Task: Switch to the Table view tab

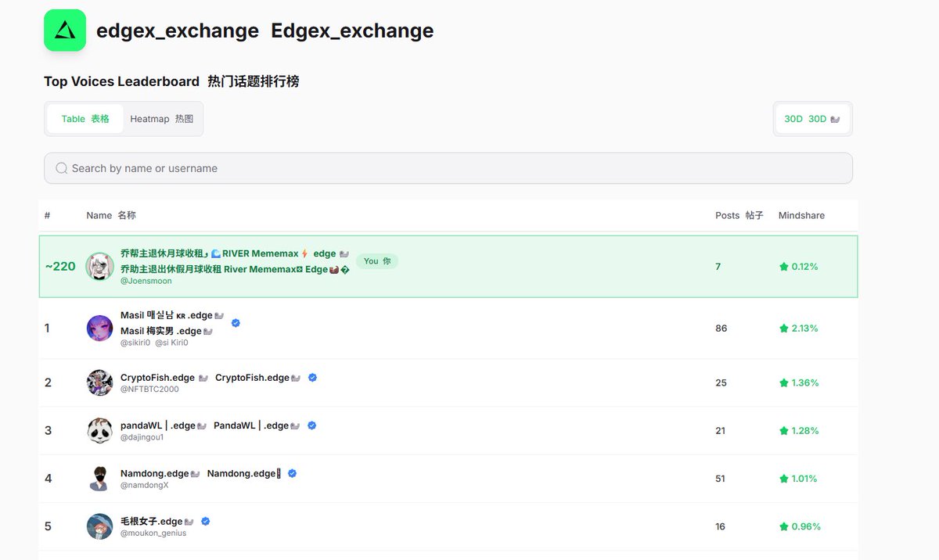Action: [85, 119]
